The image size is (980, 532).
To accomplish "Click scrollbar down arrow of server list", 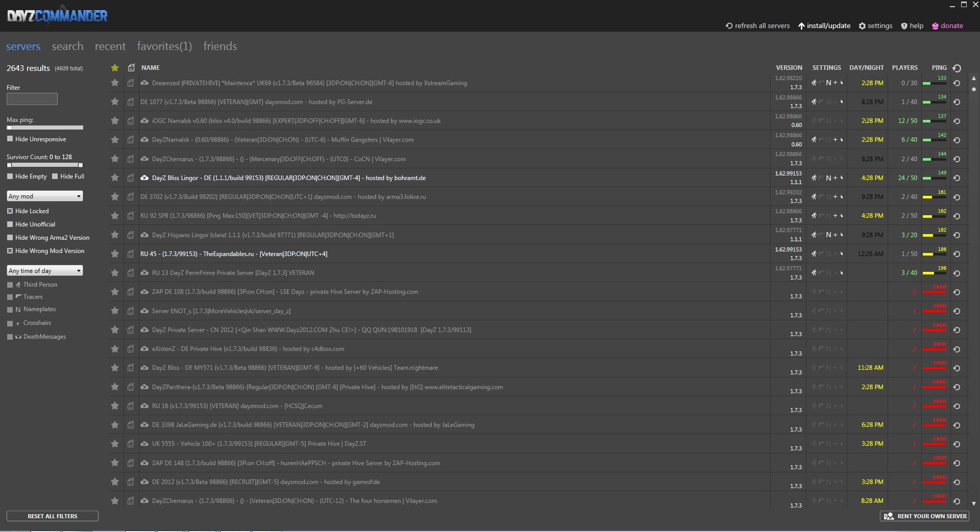I will 974,503.
